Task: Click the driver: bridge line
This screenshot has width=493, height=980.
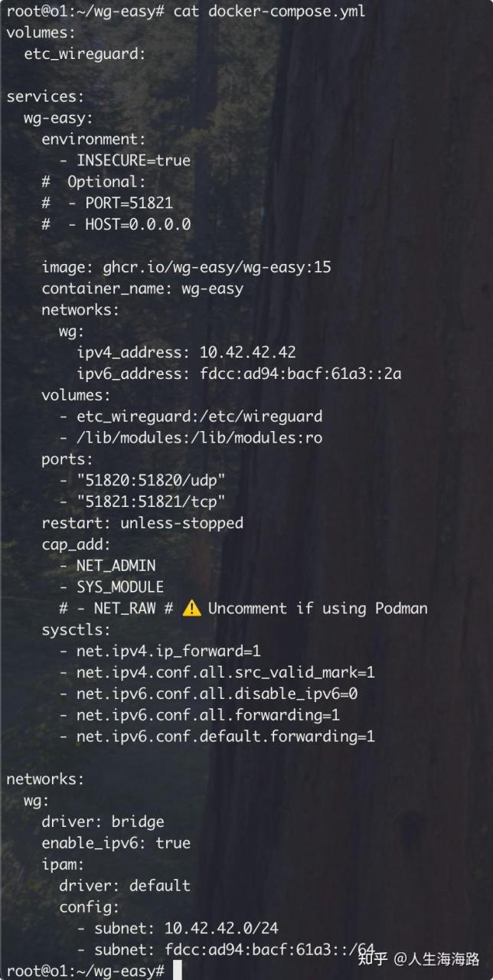Action: (103, 822)
